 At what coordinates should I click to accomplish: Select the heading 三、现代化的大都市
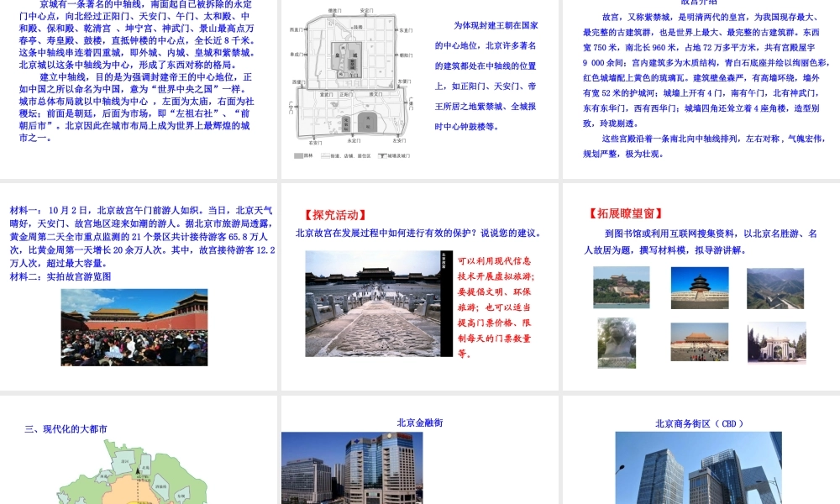point(66,429)
